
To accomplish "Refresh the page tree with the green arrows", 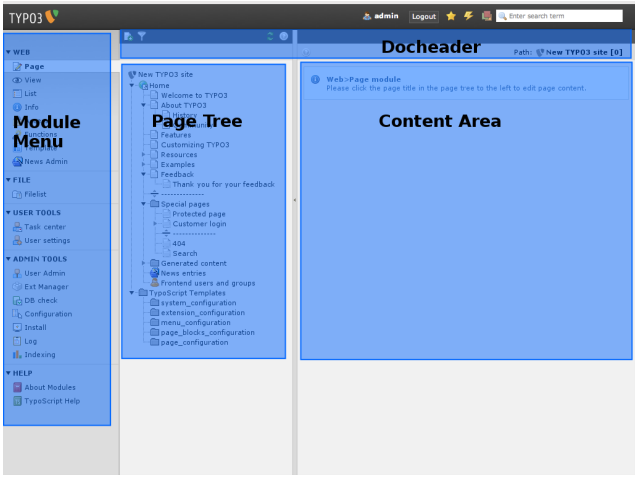I will pos(270,36).
